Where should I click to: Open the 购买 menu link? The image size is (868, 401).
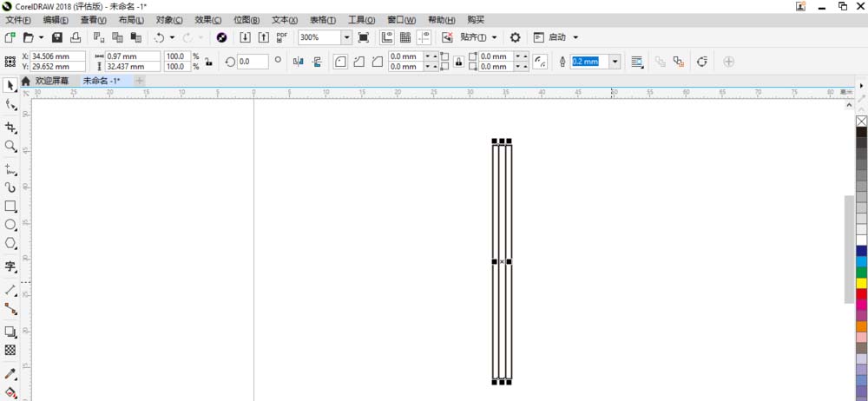coord(476,20)
